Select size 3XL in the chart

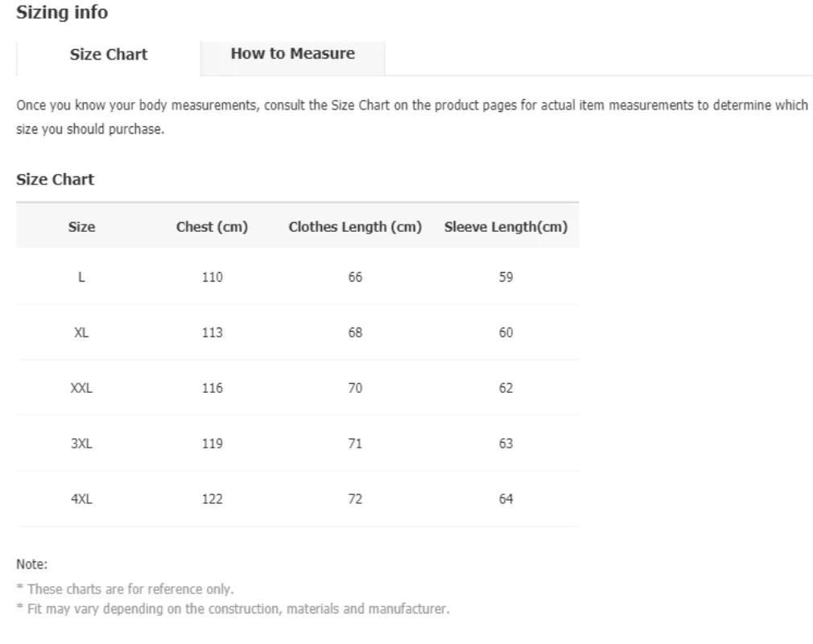(81, 443)
